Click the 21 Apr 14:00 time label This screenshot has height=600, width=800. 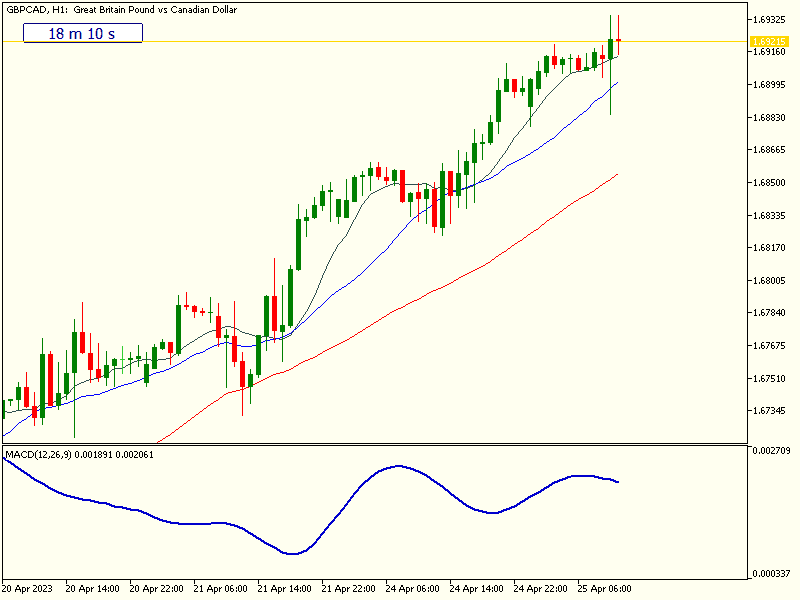point(286,589)
